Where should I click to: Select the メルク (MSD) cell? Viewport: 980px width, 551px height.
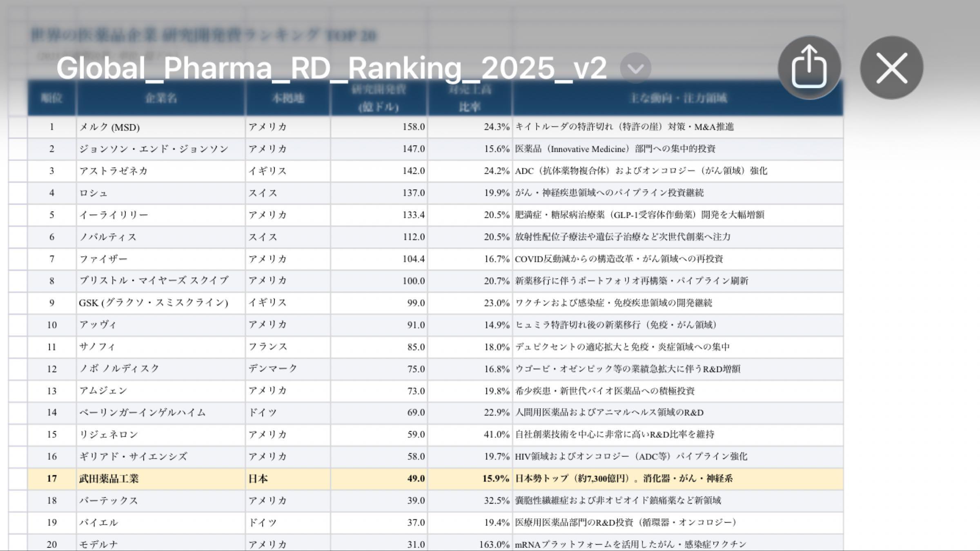click(161, 127)
